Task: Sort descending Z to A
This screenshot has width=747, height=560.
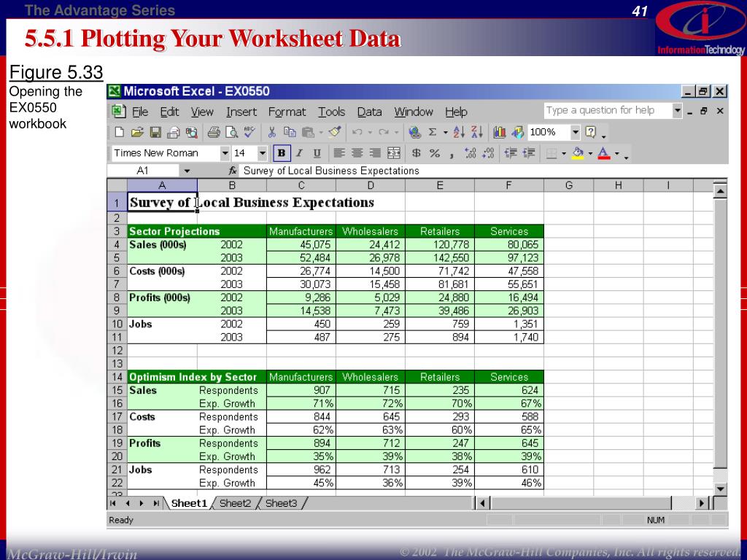Action: [477, 133]
